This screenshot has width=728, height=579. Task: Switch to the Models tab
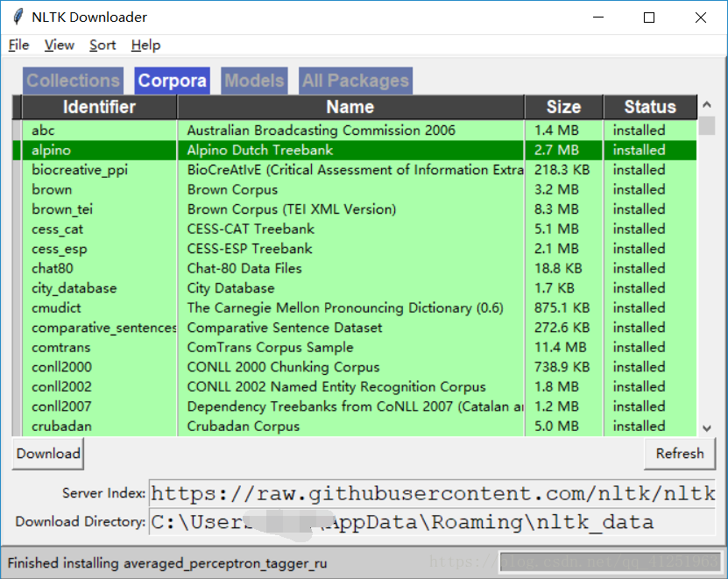point(254,81)
